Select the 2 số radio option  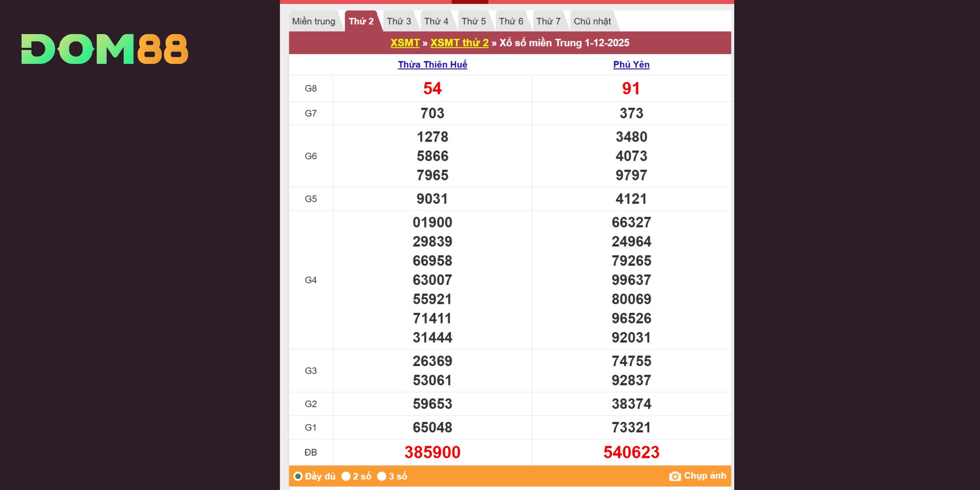(346, 476)
